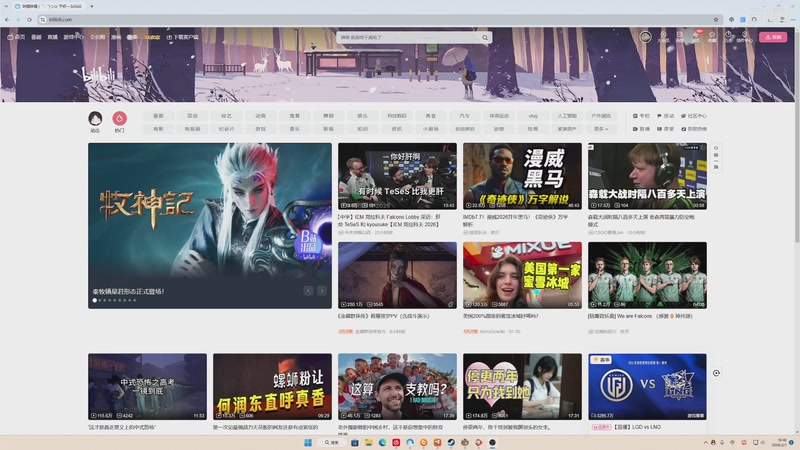Open the 活动 events link
This screenshot has width=800, height=450.
(666, 116)
